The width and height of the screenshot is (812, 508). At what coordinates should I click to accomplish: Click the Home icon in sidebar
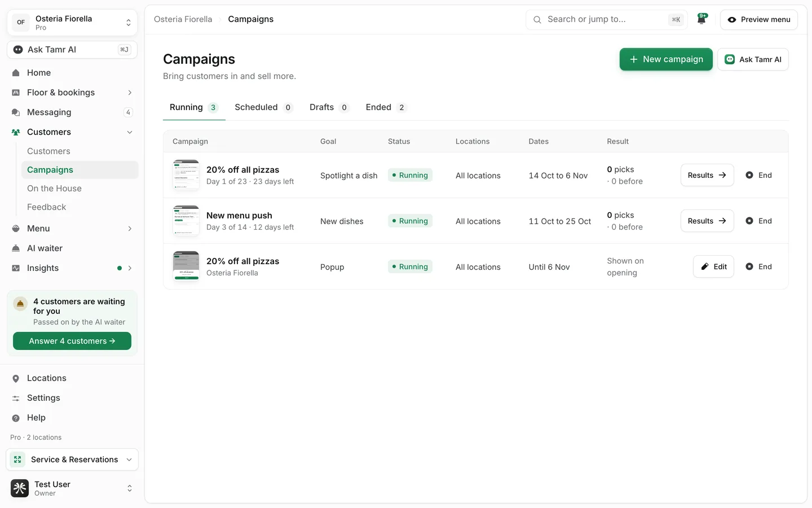tap(16, 73)
